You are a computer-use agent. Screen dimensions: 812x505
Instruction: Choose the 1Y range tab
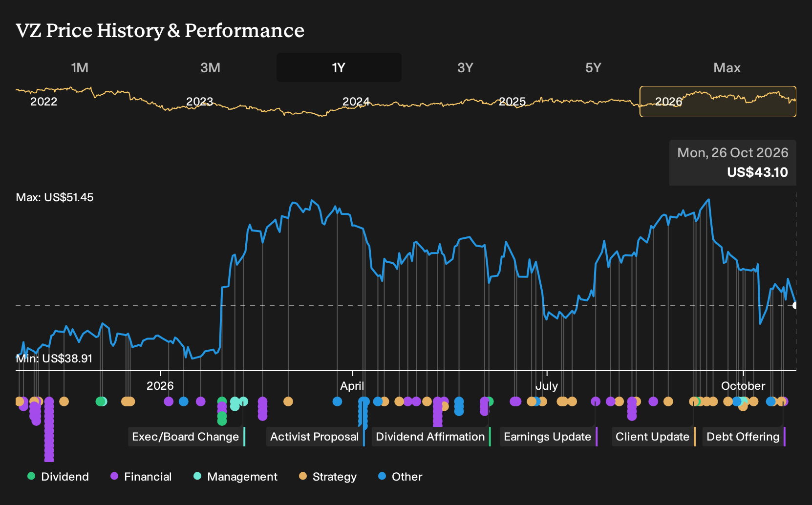[339, 67]
